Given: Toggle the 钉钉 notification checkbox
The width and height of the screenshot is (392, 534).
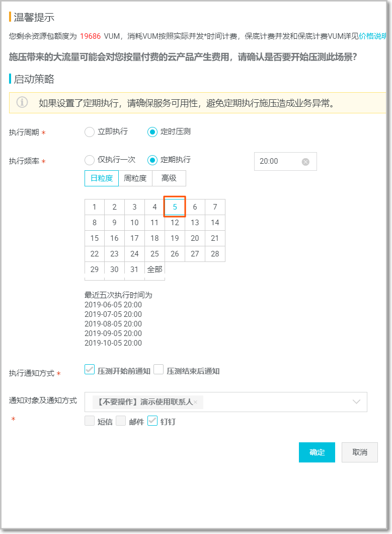Looking at the screenshot, I should click(x=152, y=421).
